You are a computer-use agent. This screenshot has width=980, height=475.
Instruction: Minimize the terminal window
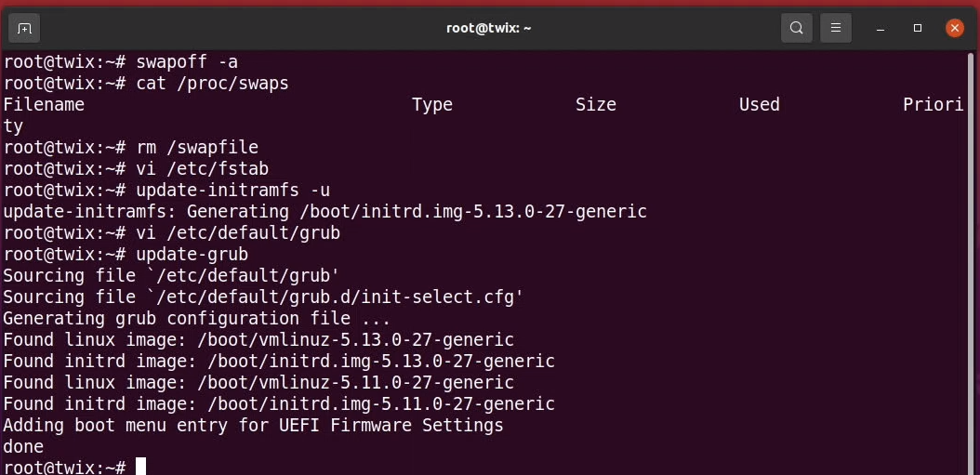(x=880, y=28)
